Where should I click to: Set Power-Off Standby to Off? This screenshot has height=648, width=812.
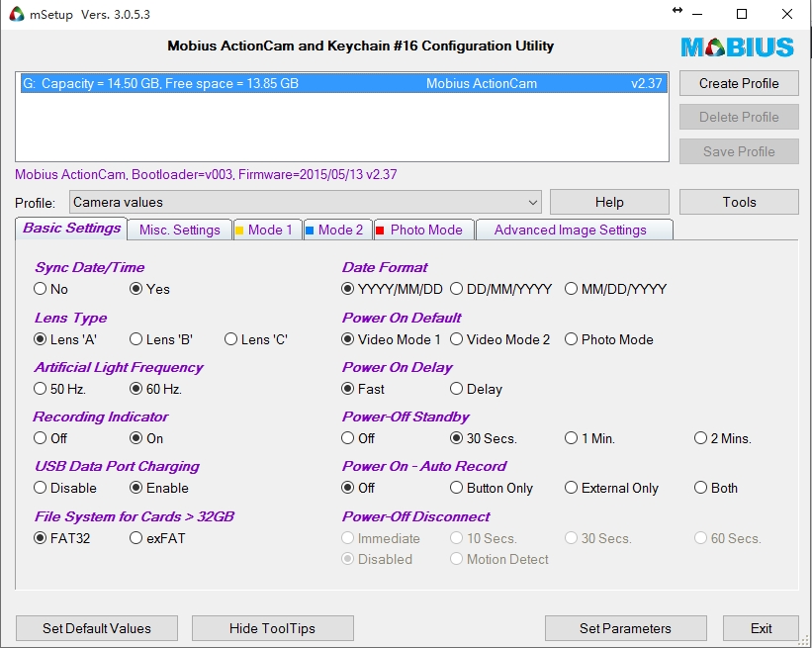click(358, 438)
